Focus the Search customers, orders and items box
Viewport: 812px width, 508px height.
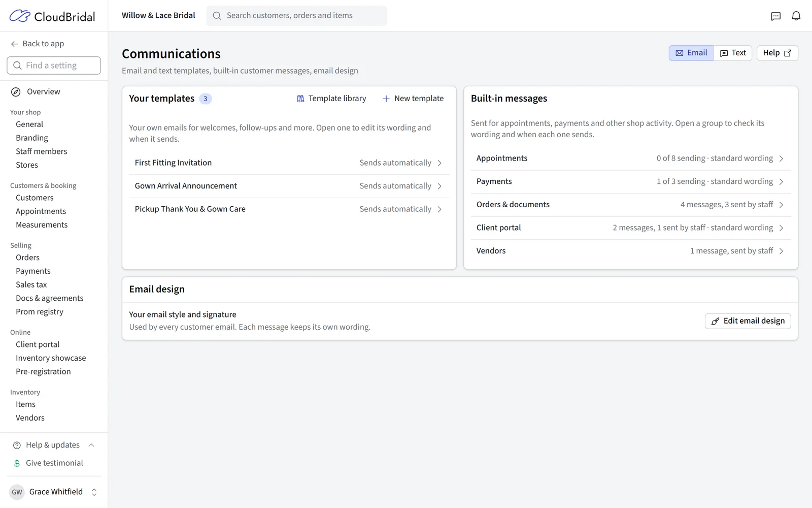[x=296, y=16]
